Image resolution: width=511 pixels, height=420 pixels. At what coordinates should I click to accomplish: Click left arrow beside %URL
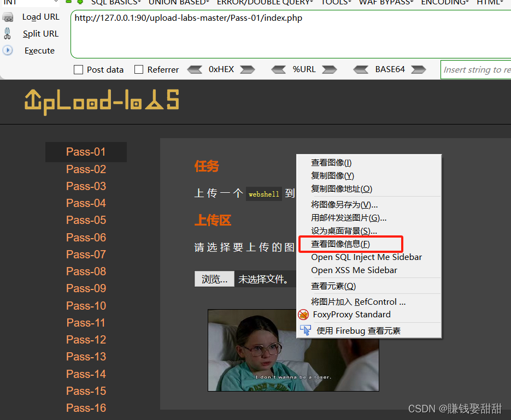[279, 69]
